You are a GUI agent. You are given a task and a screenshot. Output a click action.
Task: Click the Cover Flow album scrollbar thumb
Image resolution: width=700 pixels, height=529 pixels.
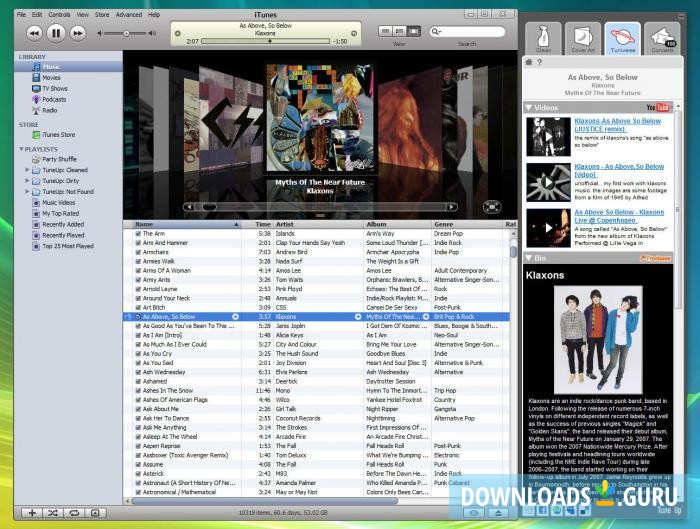[x=209, y=207]
